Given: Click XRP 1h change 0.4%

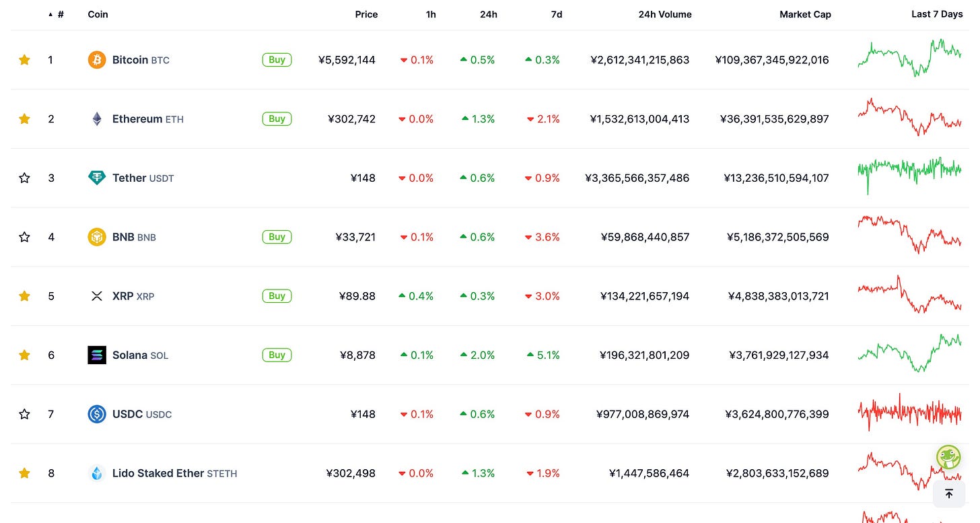Looking at the screenshot, I should point(416,296).
